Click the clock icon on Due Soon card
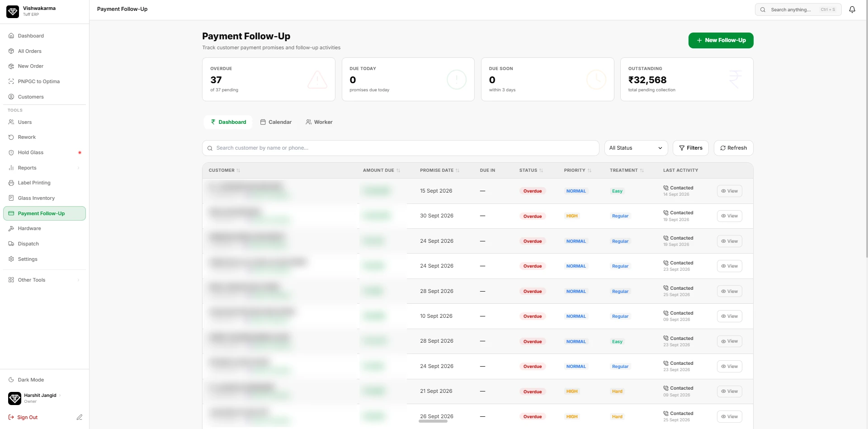 (x=596, y=80)
